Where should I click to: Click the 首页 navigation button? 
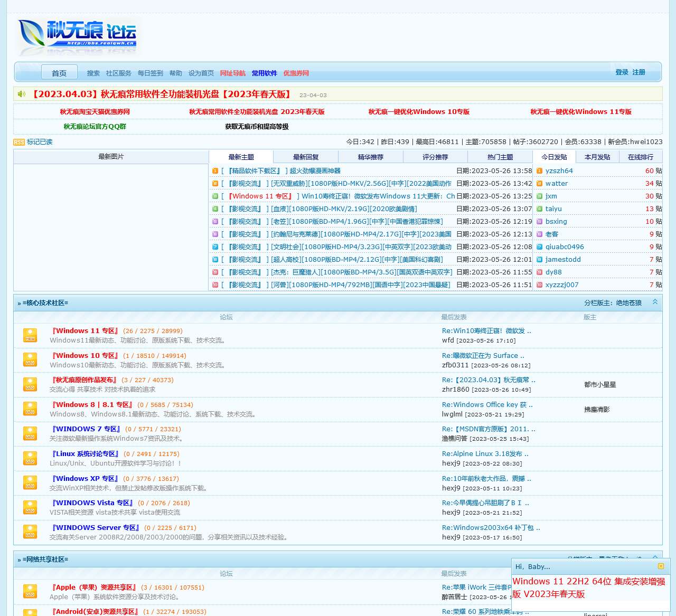click(59, 73)
